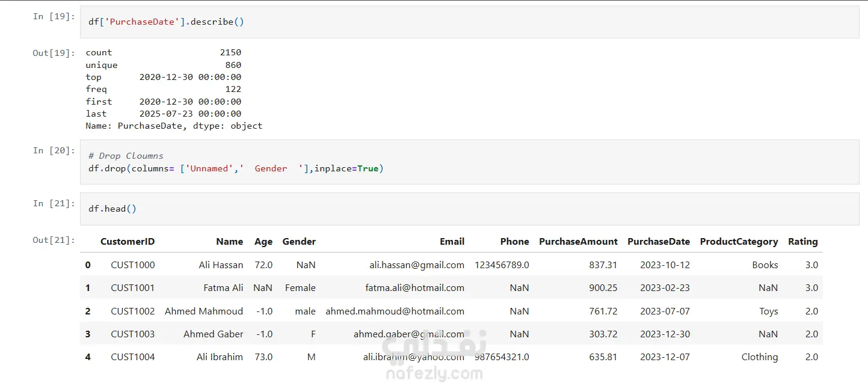Click the age value 72.0
The height and width of the screenshot is (383, 868).
[263, 265]
